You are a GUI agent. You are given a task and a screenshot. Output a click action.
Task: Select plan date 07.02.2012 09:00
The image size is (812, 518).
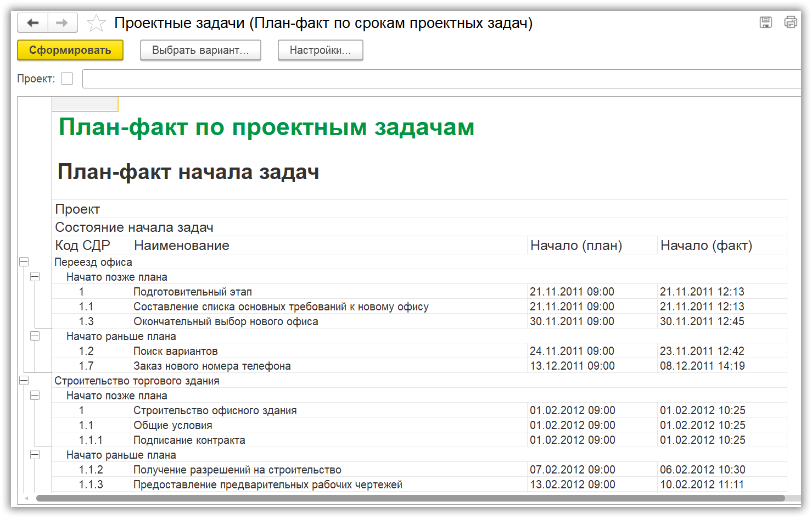point(592,470)
